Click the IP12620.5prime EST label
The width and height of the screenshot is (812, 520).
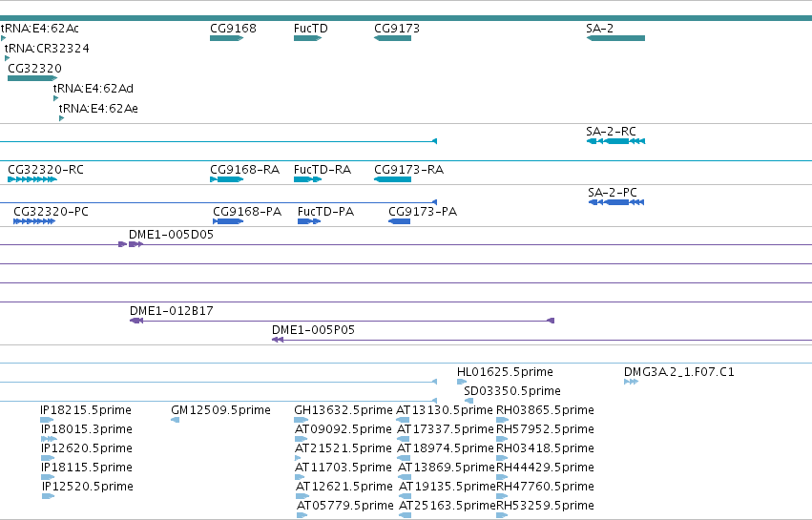87,448
